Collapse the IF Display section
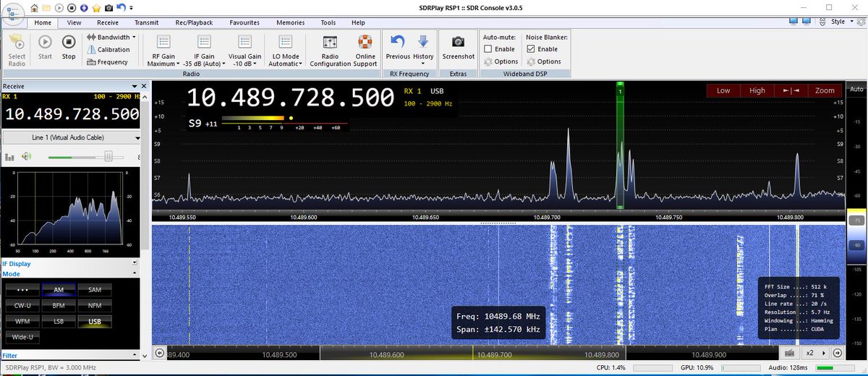 coord(135,264)
